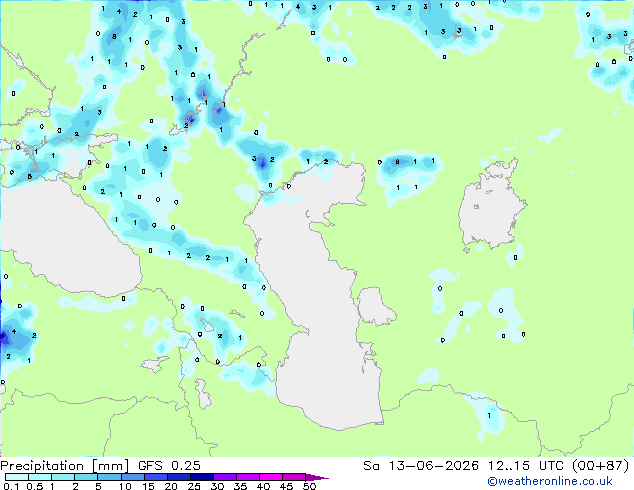Click the "20" legend value
This screenshot has height=490, width=634.
click(171, 486)
